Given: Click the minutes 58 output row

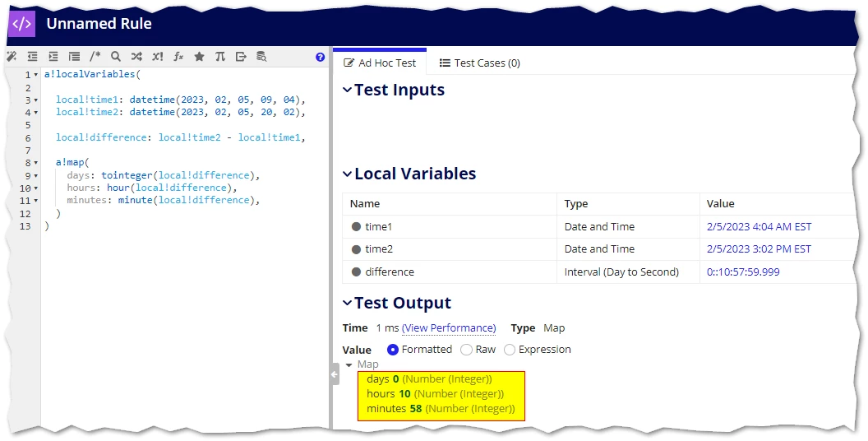Looking at the screenshot, I should point(441,409).
